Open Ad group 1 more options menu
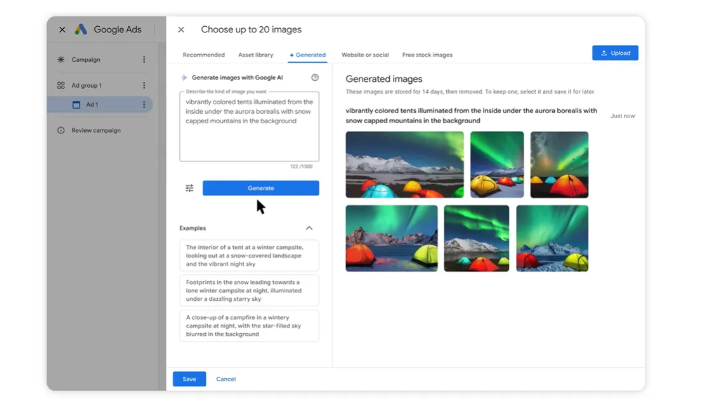Screen dimensions: 714x403 pyautogui.click(x=144, y=85)
